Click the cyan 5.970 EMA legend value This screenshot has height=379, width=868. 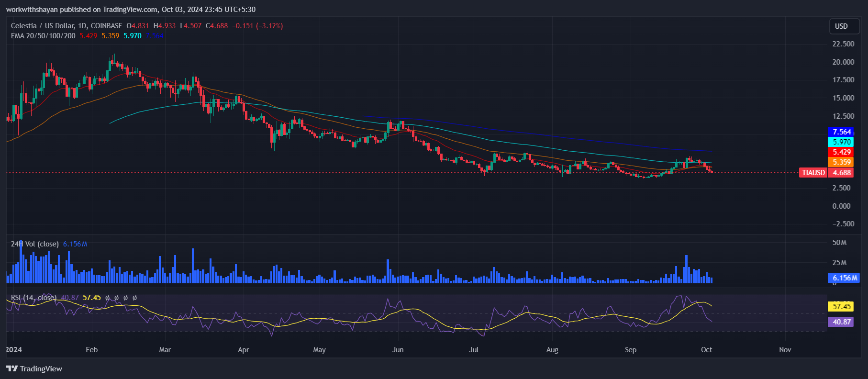point(133,36)
